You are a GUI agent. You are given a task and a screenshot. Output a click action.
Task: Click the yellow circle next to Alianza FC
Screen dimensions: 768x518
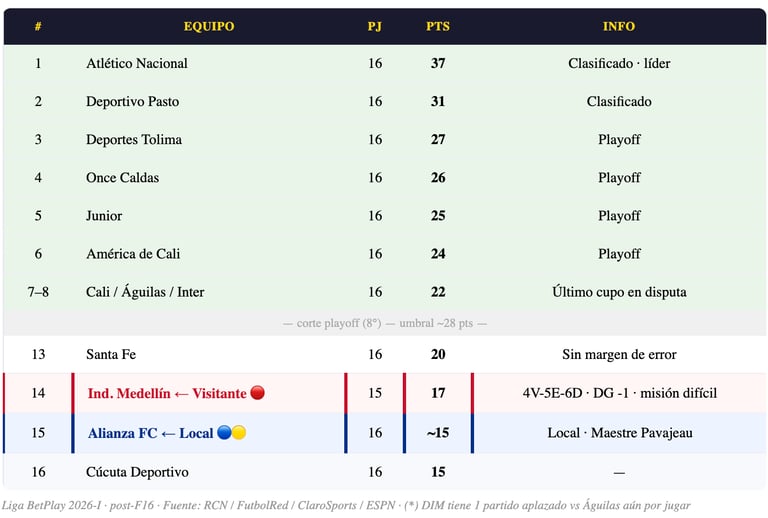click(x=239, y=433)
